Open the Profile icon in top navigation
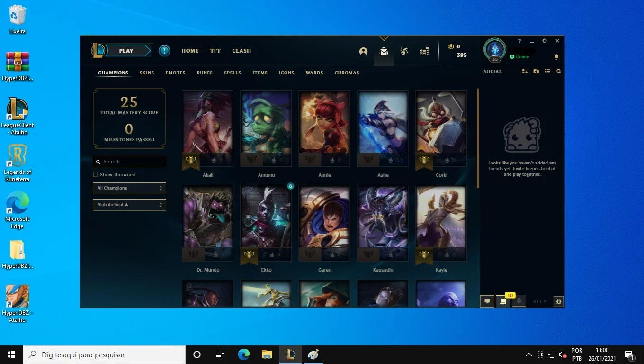Screen dimensions: 644x364 pos(363,51)
